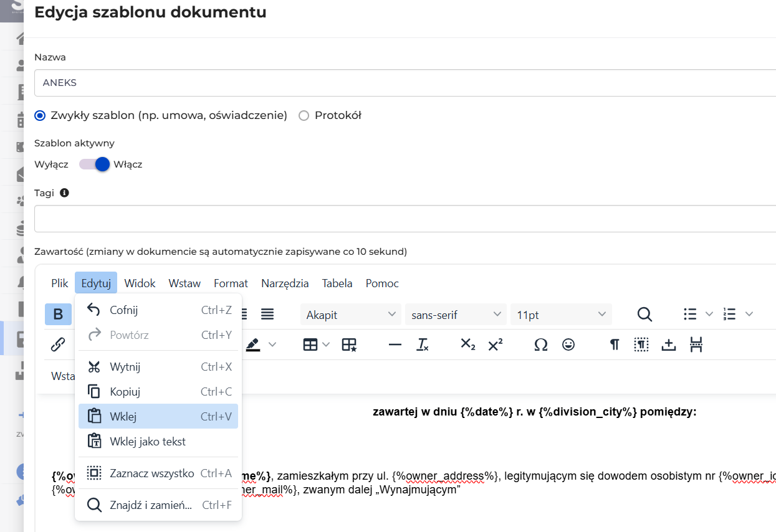Viewport: 776px width, 532px height.
Task: Open the Akapit block format dropdown
Action: click(x=351, y=315)
